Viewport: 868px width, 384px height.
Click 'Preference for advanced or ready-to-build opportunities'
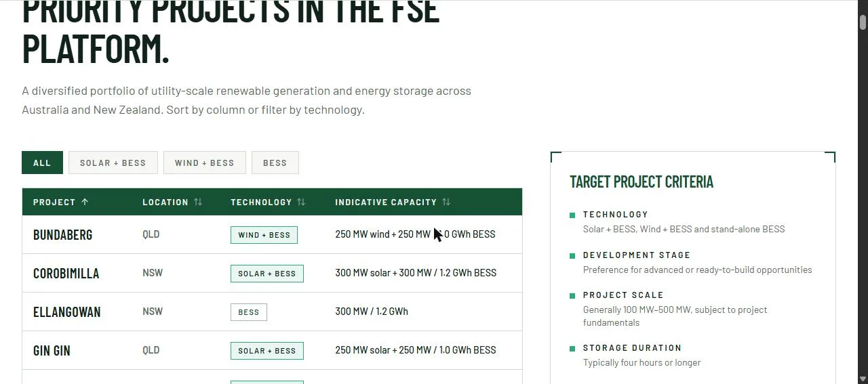coord(697,270)
